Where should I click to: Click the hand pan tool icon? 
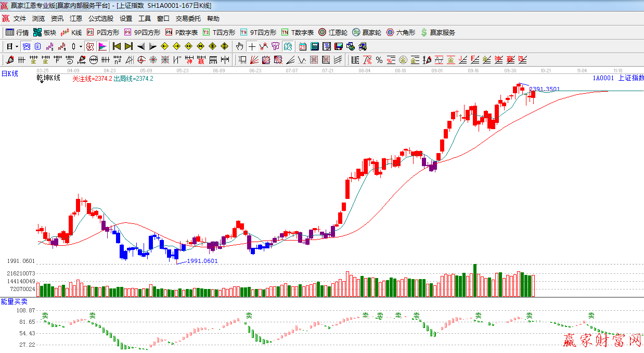(240, 46)
